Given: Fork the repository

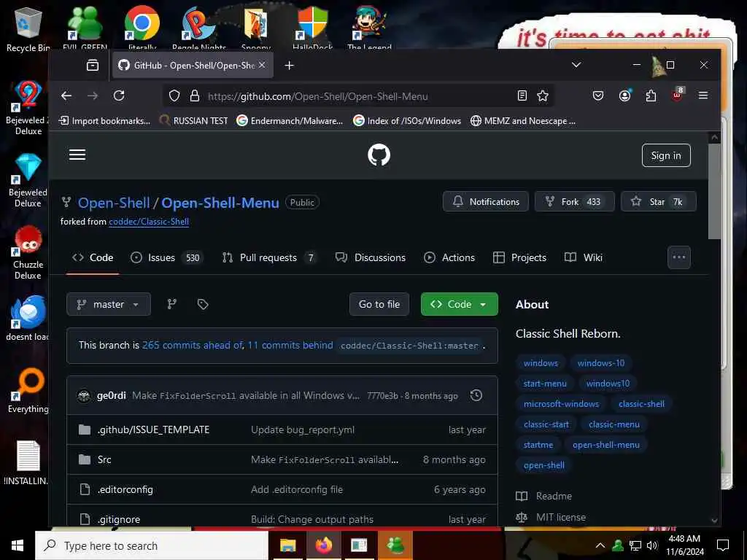Looking at the screenshot, I should (575, 201).
